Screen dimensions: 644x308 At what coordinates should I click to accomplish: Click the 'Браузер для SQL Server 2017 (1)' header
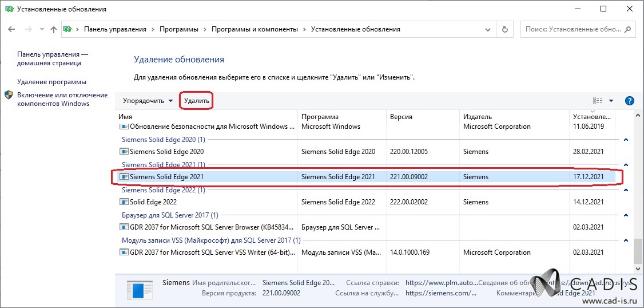pos(170,215)
